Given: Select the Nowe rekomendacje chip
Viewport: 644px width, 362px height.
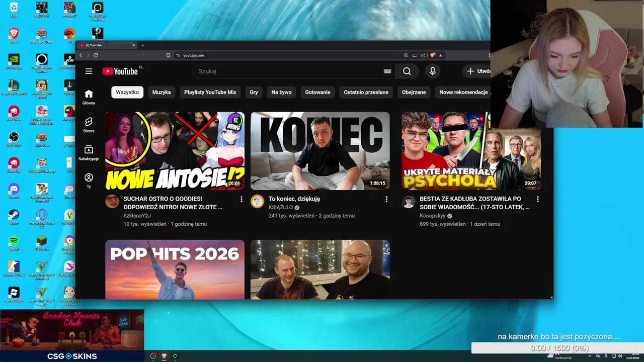Looking at the screenshot, I should (x=463, y=92).
